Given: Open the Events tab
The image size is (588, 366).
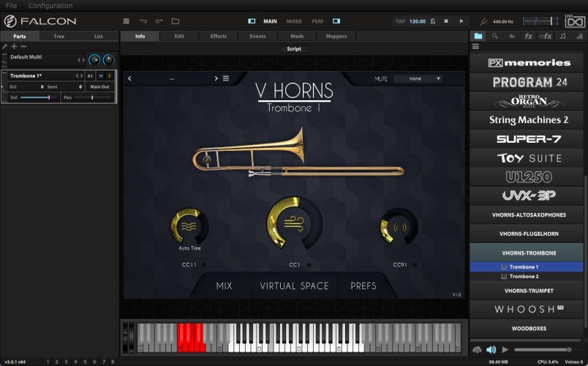Looking at the screenshot, I should (257, 36).
